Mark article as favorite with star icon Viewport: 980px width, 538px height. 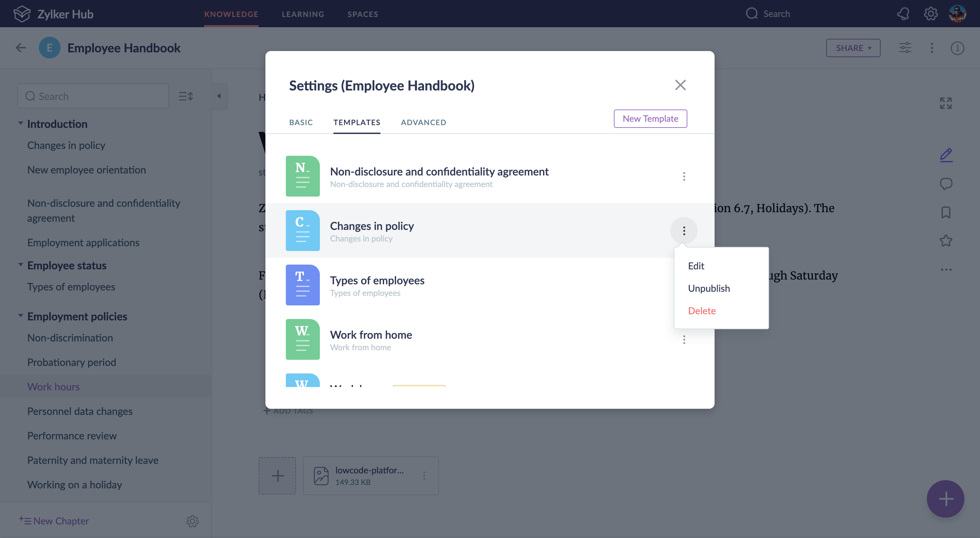pyautogui.click(x=946, y=241)
